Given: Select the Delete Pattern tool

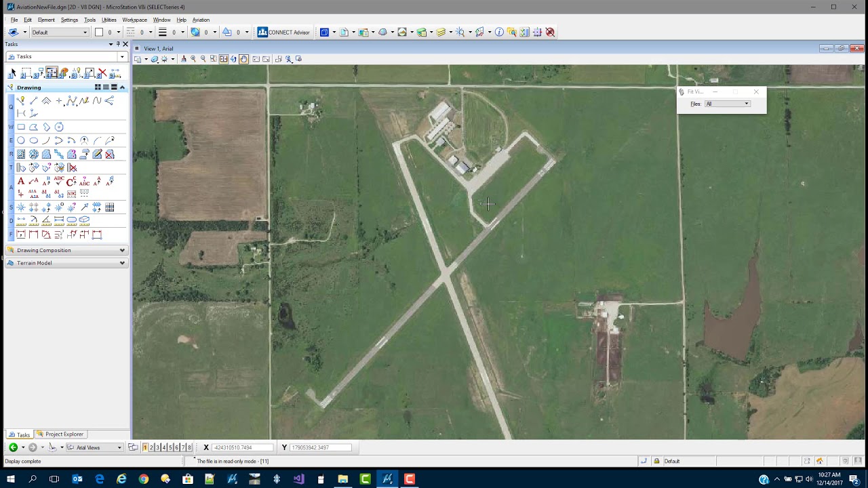Looking at the screenshot, I should click(110, 154).
